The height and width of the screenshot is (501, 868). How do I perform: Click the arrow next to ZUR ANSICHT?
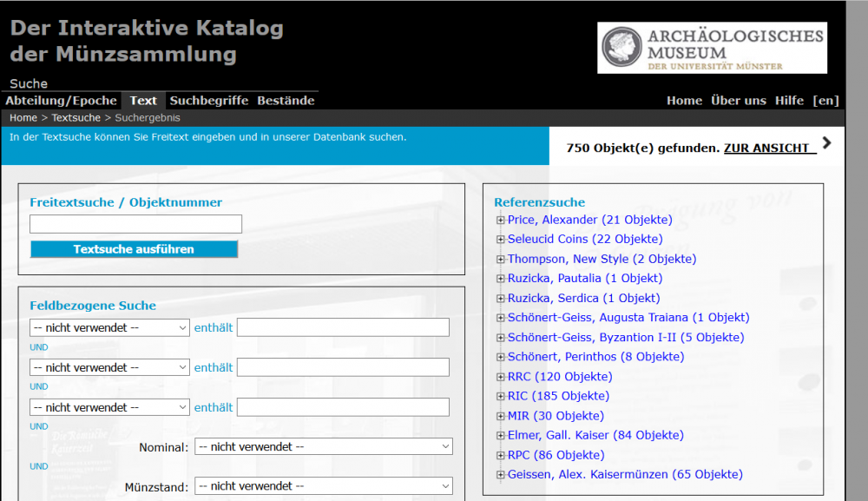tap(826, 143)
